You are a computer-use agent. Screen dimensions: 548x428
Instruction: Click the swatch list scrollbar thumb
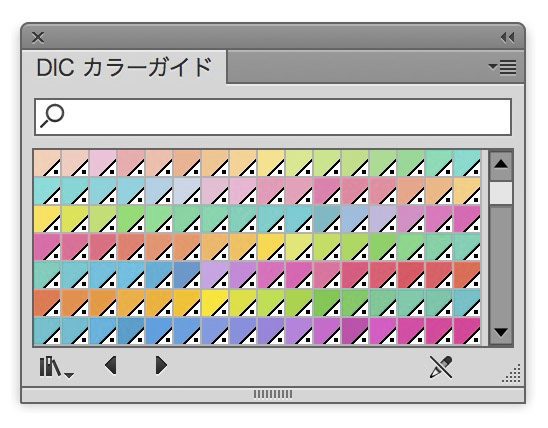tap(501, 193)
